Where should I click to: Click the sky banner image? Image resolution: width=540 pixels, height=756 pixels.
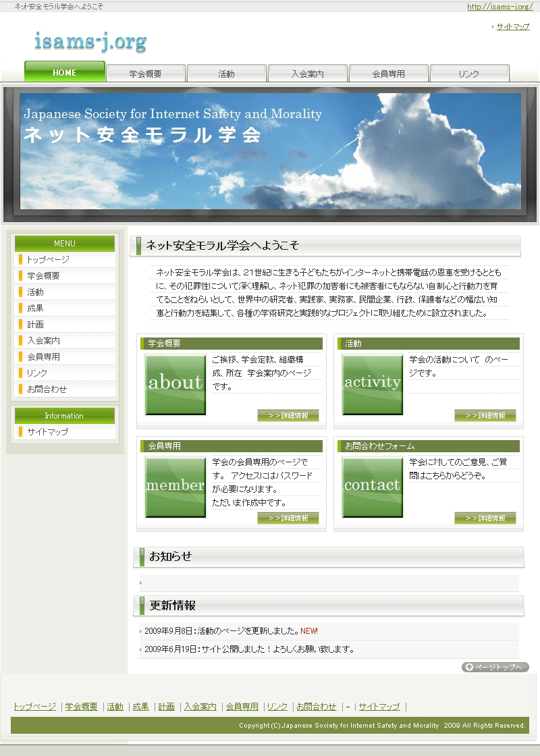pyautogui.click(x=270, y=151)
